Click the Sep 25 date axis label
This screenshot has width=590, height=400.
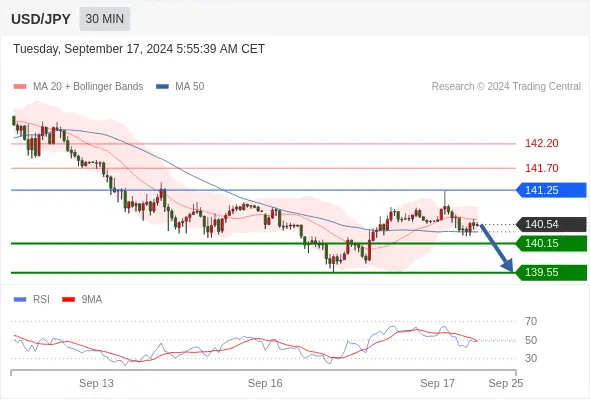click(x=506, y=383)
